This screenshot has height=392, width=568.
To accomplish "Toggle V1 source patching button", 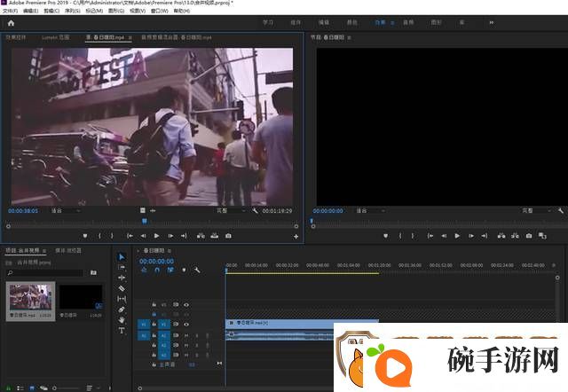I will pyautogui.click(x=144, y=325).
